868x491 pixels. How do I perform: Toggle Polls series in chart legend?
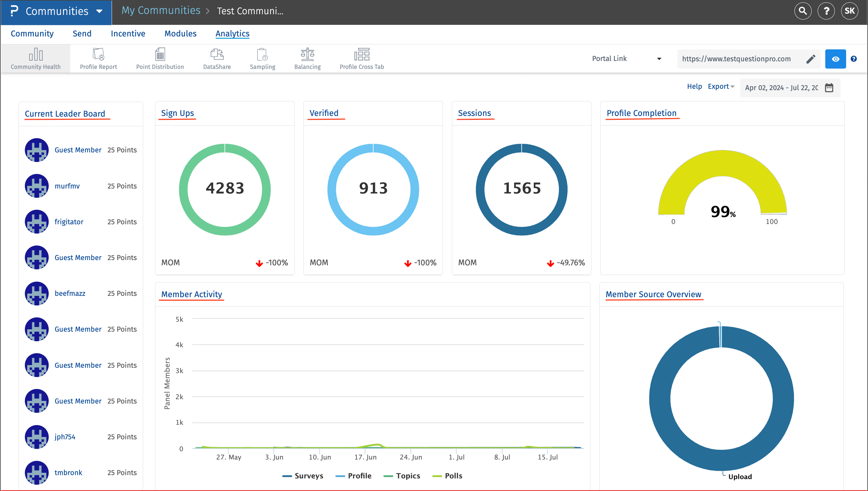(447, 476)
